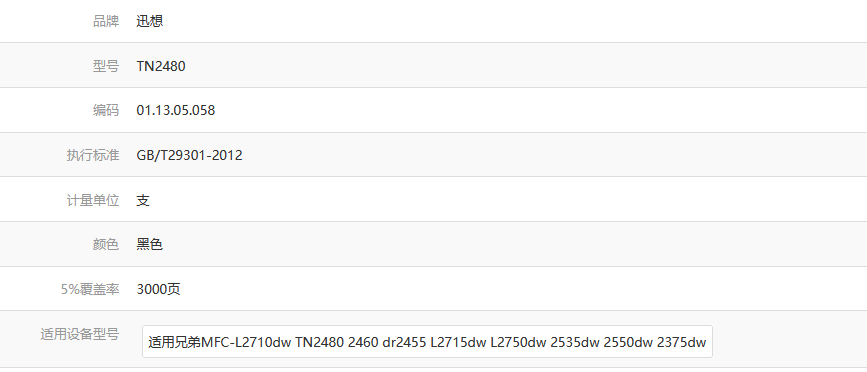Select the brand value 迅想
This screenshot has width=867, height=372.
pos(150,22)
